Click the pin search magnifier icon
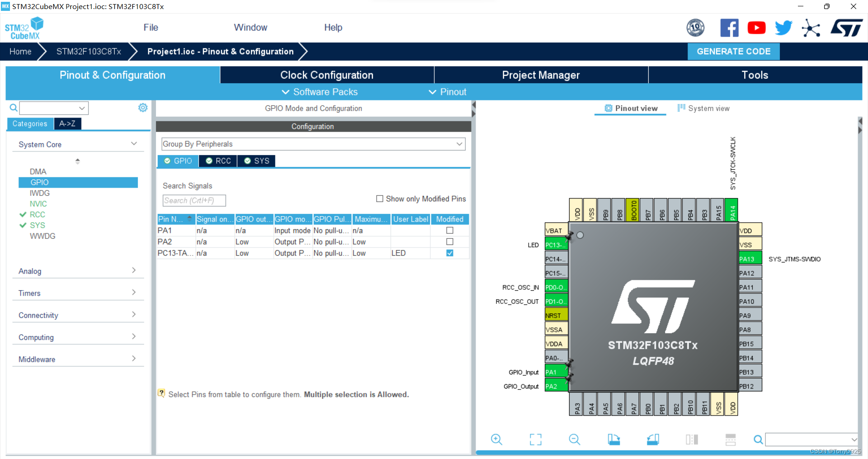The image size is (868, 459). [758, 439]
